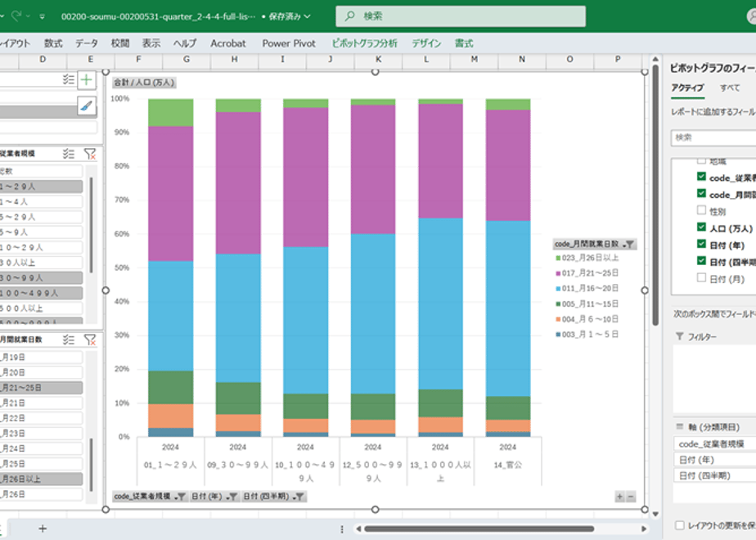Click 日付 (四半期) field in axis area
756x540 pixels.
click(x=714, y=476)
